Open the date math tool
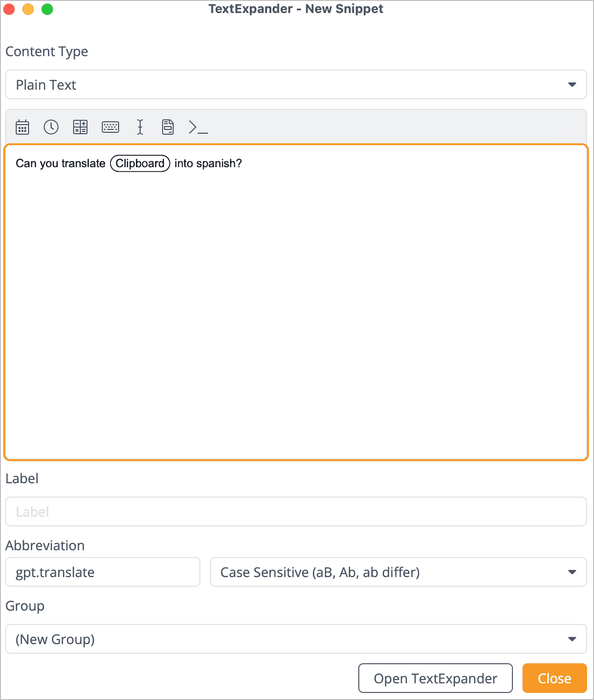Screen dimensions: 594x700 [80, 127]
